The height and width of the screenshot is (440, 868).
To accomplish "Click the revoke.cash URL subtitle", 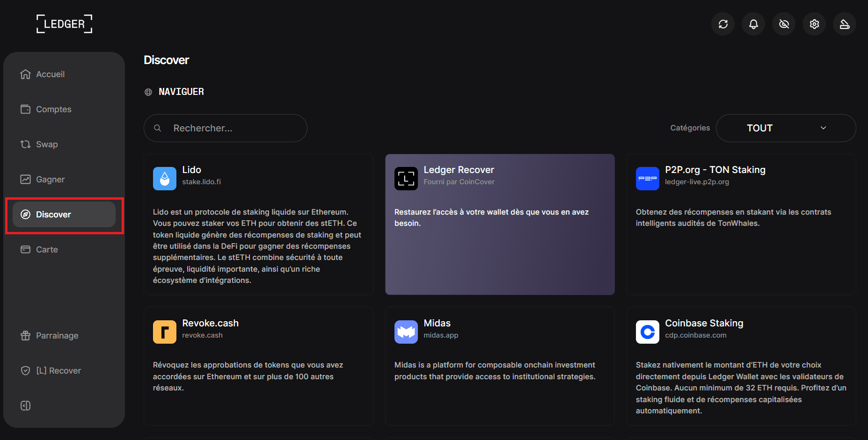I will click(x=203, y=335).
